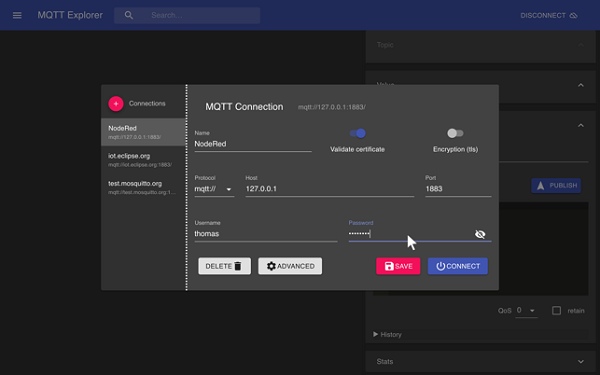The width and height of the screenshot is (600, 375).
Task: Click the mqtt://127.0.0.1:1883/ header URL text
Action: pyautogui.click(x=332, y=107)
